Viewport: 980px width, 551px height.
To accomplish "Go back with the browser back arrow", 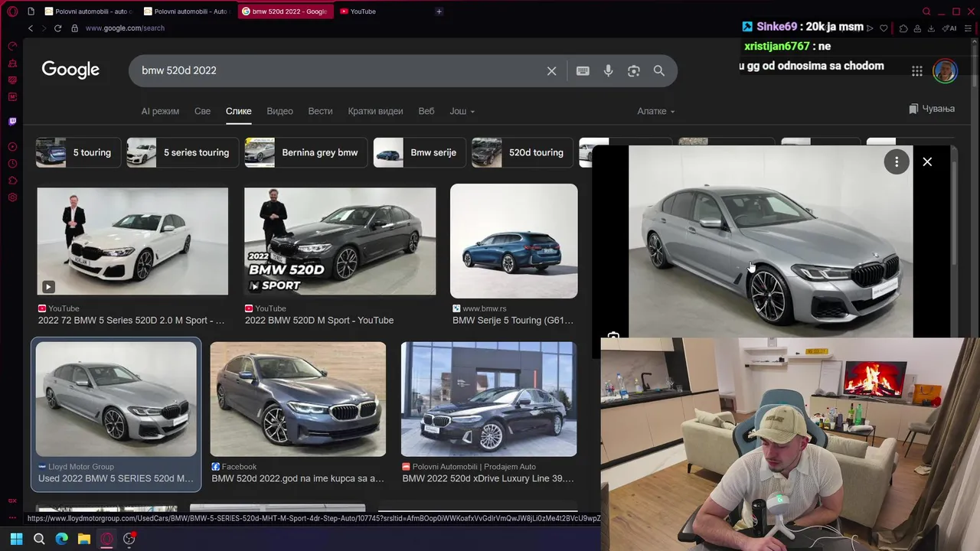I will [31, 28].
